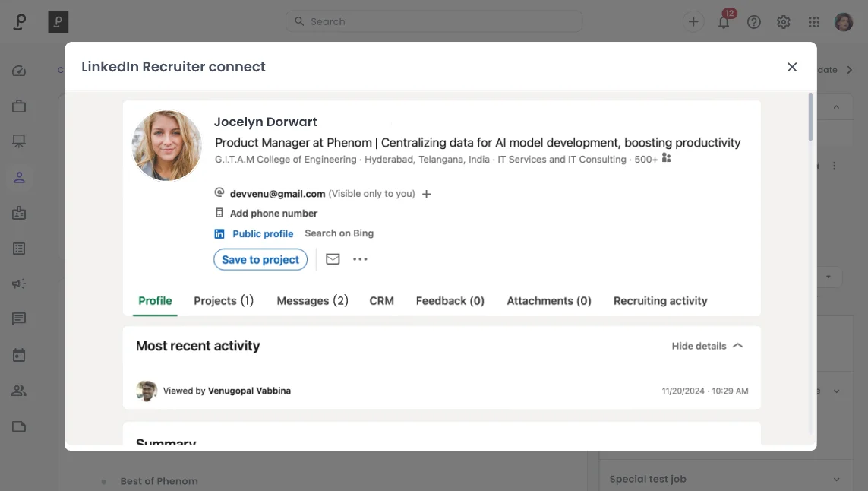
Task: Click the Best of Phenom text in background
Action: [x=159, y=481]
